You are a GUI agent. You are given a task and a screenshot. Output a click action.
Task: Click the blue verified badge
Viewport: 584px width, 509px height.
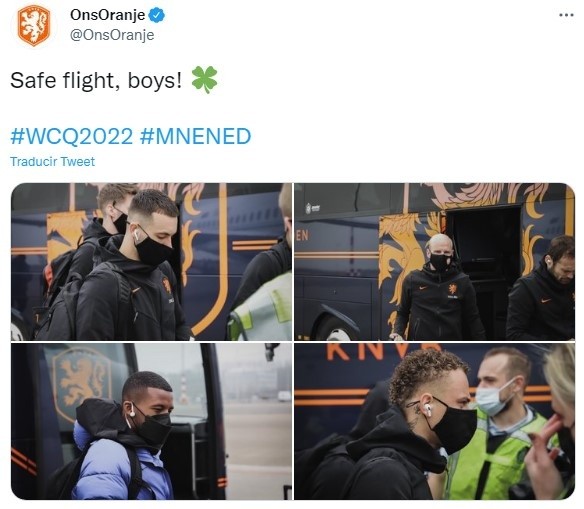(157, 15)
